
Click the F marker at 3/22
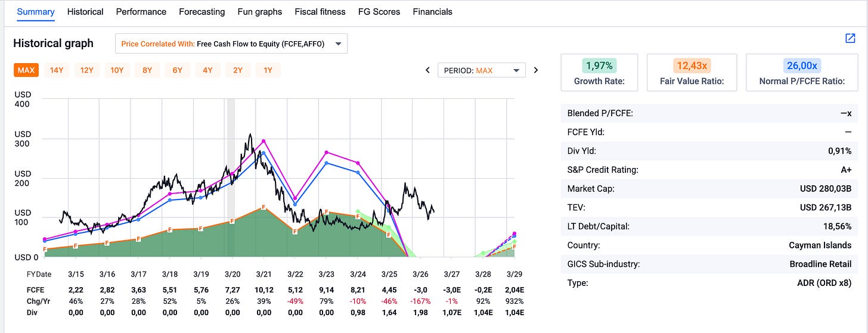coord(294,231)
